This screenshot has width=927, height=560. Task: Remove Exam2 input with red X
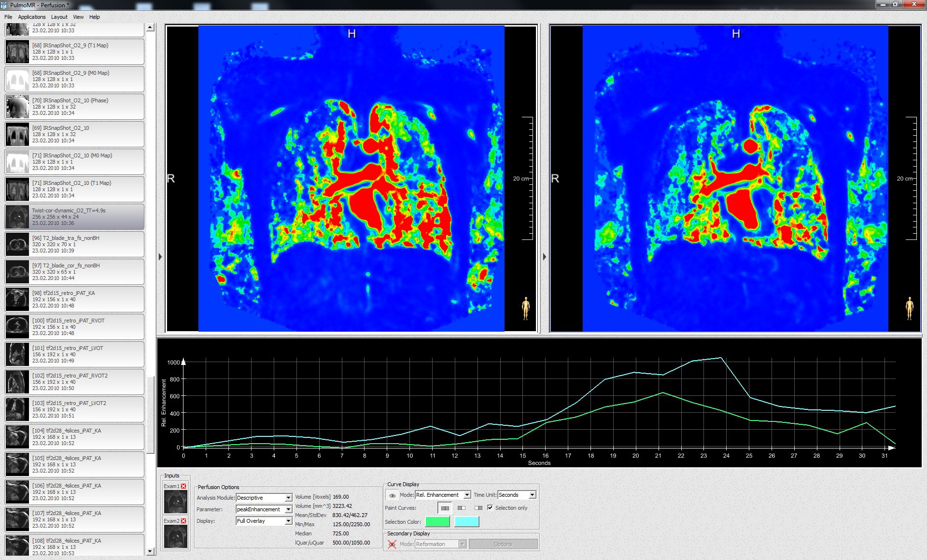click(x=183, y=521)
